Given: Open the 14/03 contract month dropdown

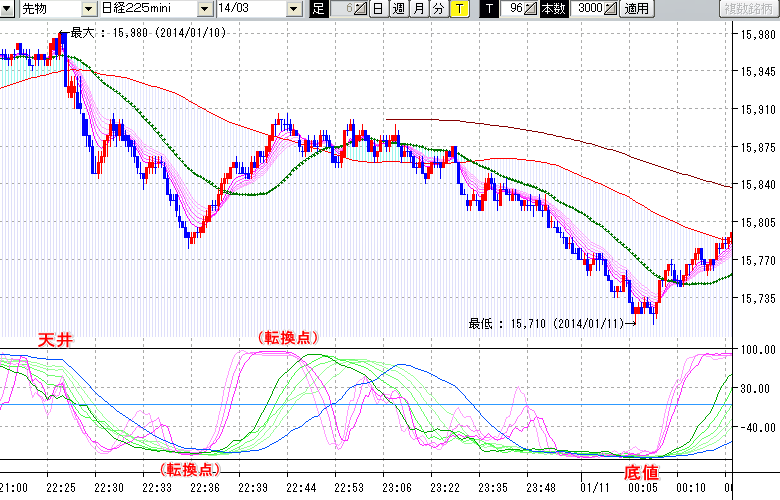Looking at the screenshot, I should click(x=293, y=9).
